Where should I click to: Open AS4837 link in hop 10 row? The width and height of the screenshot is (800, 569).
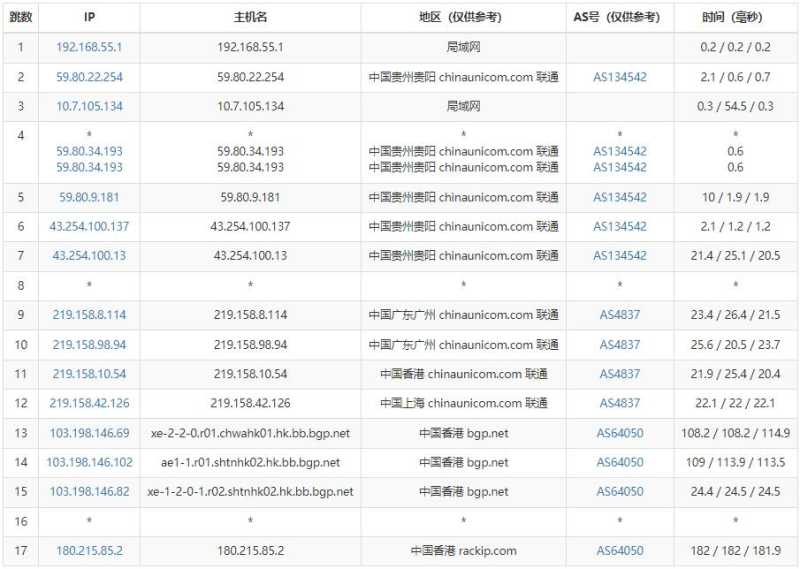pos(619,344)
